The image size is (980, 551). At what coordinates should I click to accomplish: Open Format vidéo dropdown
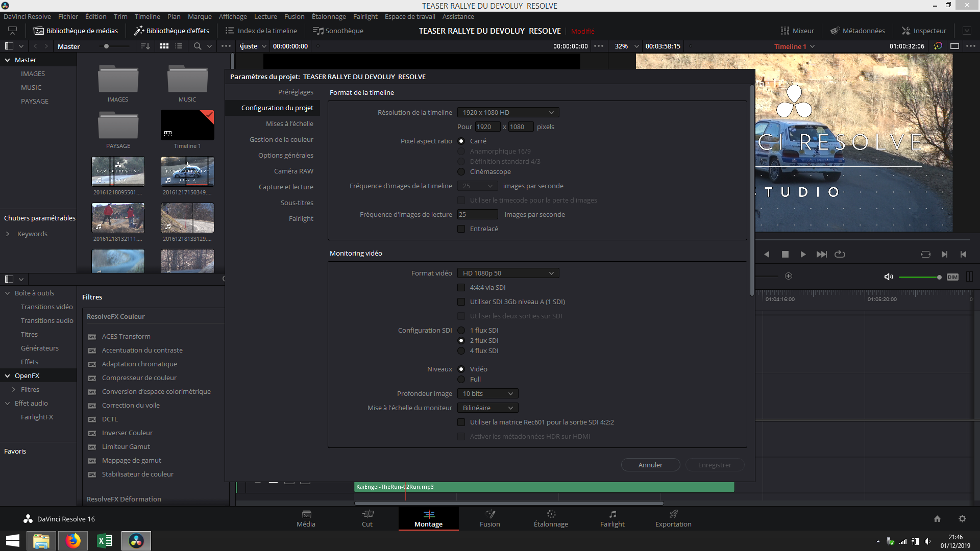coord(508,273)
